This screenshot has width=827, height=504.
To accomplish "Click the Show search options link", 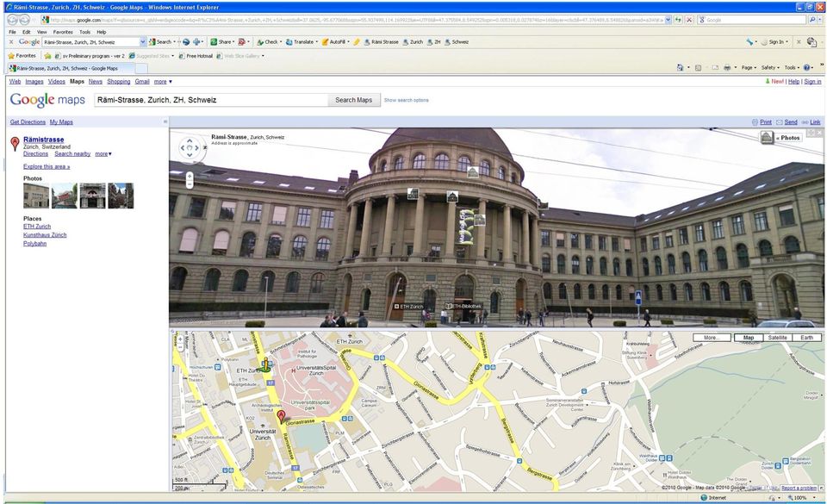I will tap(406, 100).
